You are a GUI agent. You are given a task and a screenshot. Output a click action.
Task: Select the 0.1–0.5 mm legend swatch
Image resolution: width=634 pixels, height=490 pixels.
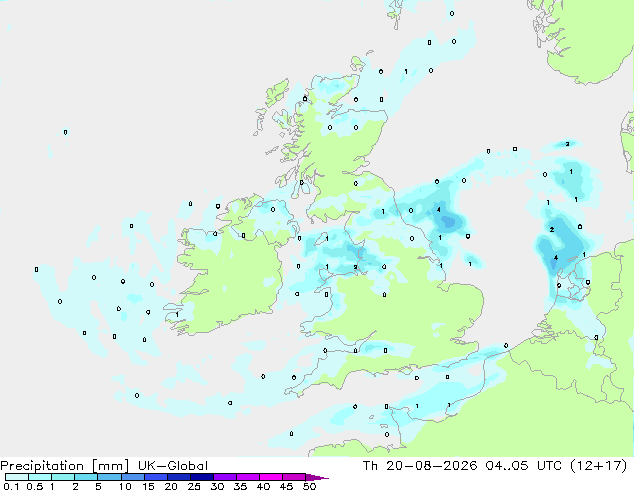pyautogui.click(x=17, y=477)
